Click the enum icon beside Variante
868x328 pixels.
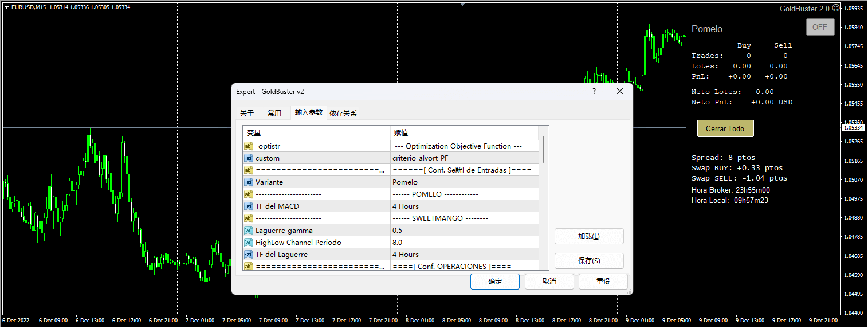coord(249,182)
